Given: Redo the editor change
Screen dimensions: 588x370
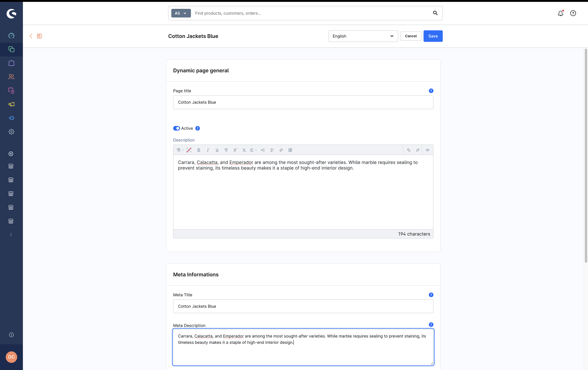Looking at the screenshot, I should click(418, 150).
